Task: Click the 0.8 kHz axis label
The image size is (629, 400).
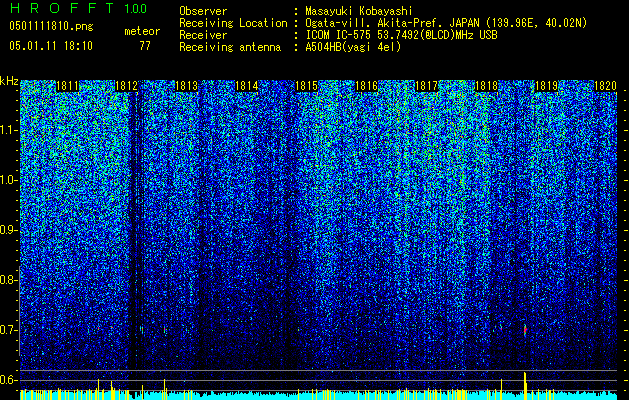Action: (8, 280)
